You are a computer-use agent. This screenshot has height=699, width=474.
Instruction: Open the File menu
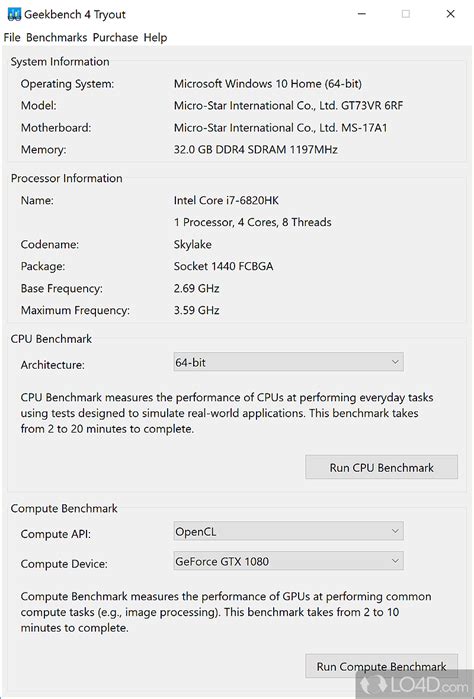(x=12, y=37)
